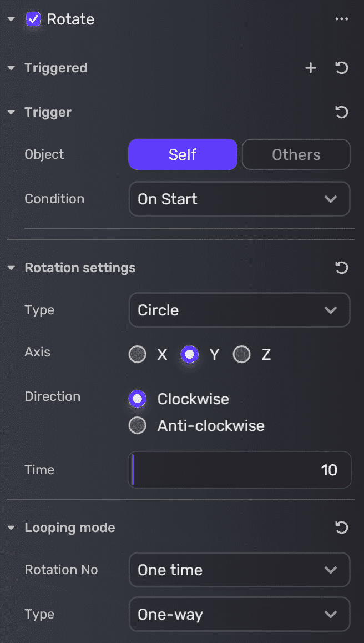Image resolution: width=364 pixels, height=643 pixels.
Task: Choose Anti-clockwise direction
Action: coord(138,426)
